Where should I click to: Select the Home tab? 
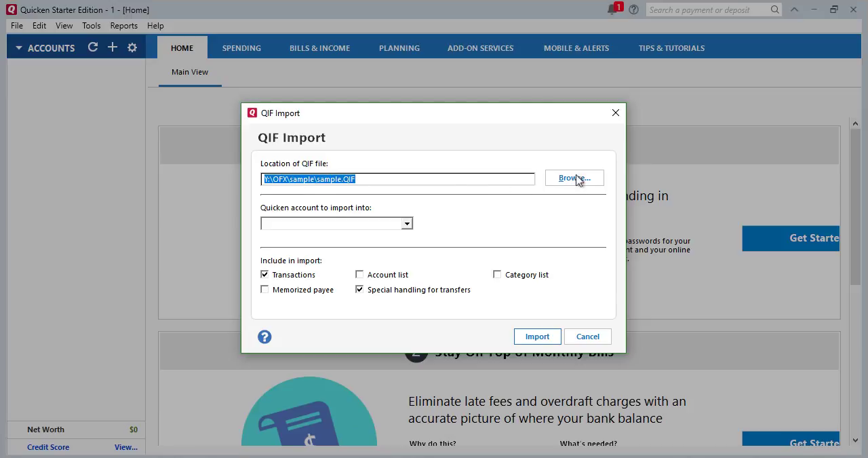[182, 48]
